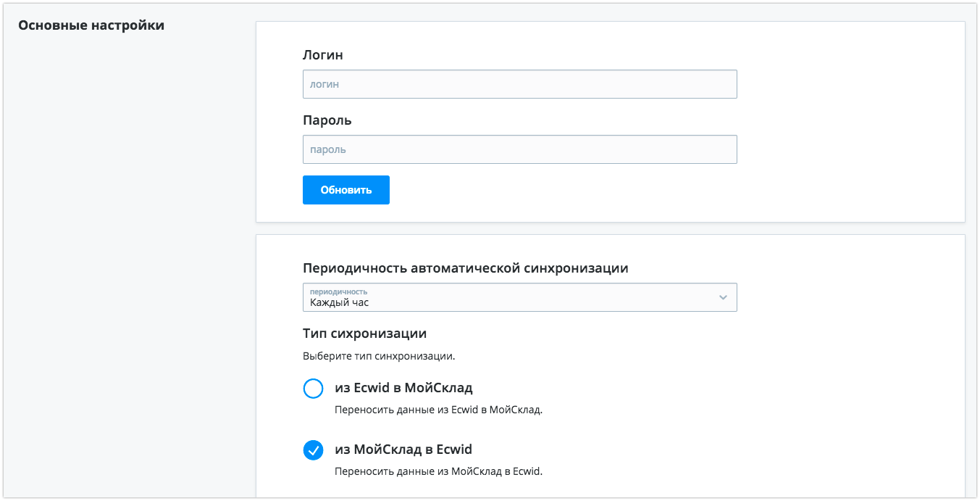Select 'из МойСклад в Ecwid' radio button
The width and height of the screenshot is (980, 501).
[x=313, y=451]
